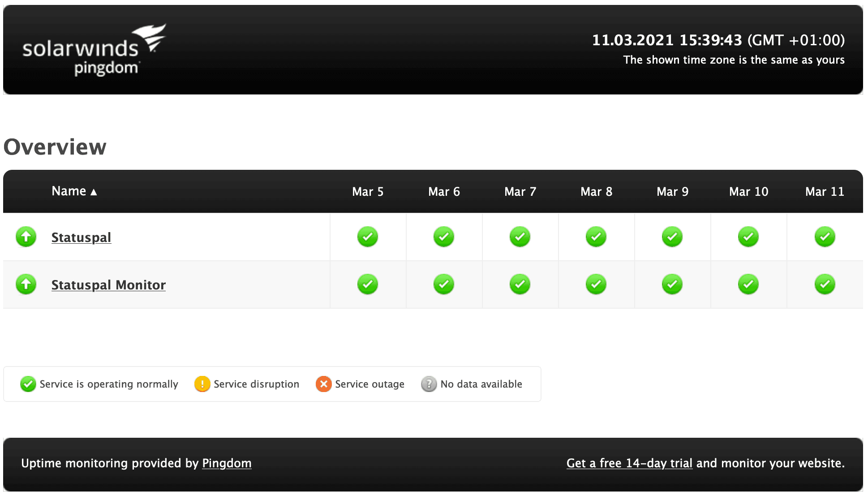
Task: Click Statuspal's Mar 6 status checkmark
Action: [444, 237]
